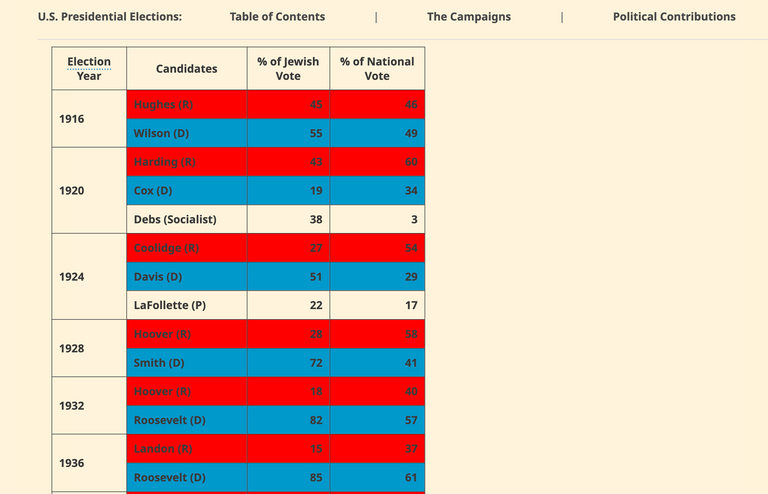768x494 pixels.
Task: Go to The Campaigns page
Action: [x=468, y=17]
